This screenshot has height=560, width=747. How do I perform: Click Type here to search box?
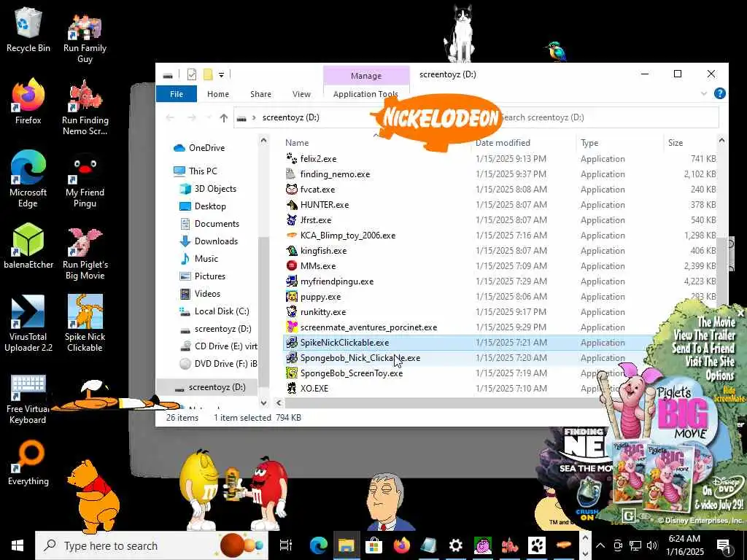point(152,545)
